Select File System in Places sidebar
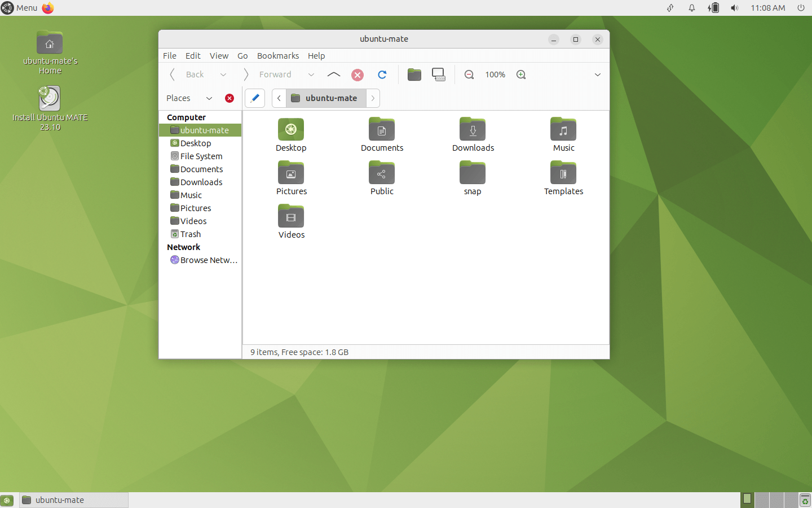Viewport: 812px width, 508px height. pyautogui.click(x=200, y=156)
